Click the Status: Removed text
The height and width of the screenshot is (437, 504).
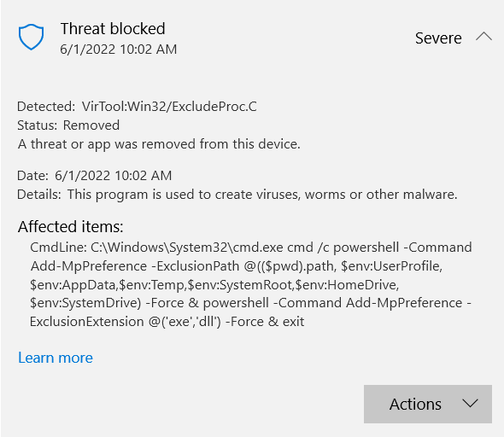coord(68,125)
